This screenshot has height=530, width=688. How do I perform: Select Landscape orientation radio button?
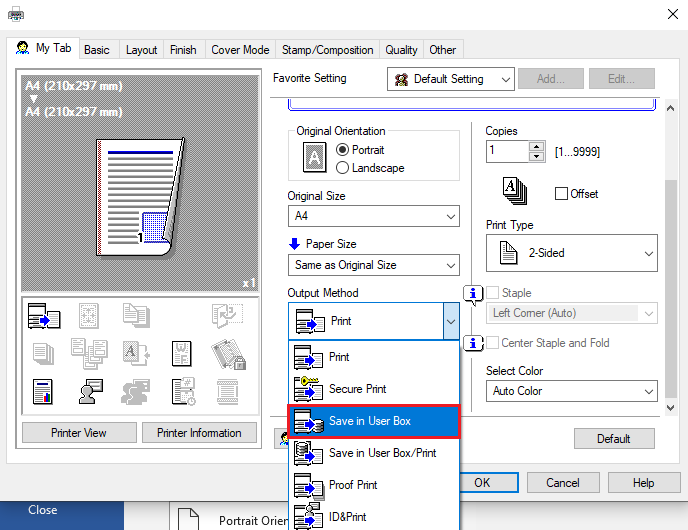[342, 168]
